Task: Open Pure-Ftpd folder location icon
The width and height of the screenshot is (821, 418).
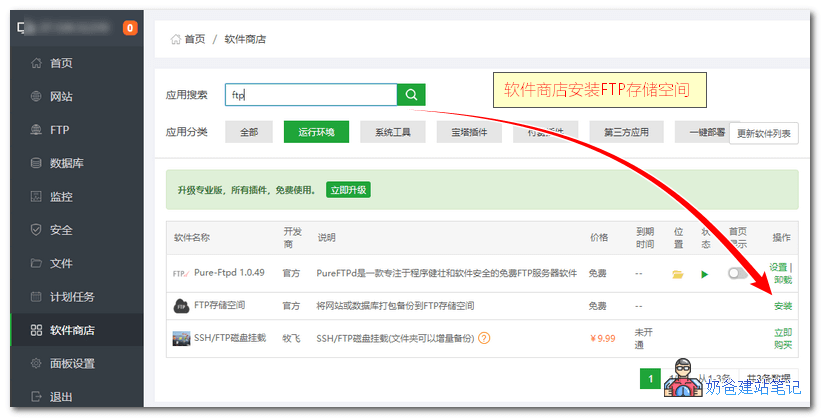Action: tap(678, 273)
